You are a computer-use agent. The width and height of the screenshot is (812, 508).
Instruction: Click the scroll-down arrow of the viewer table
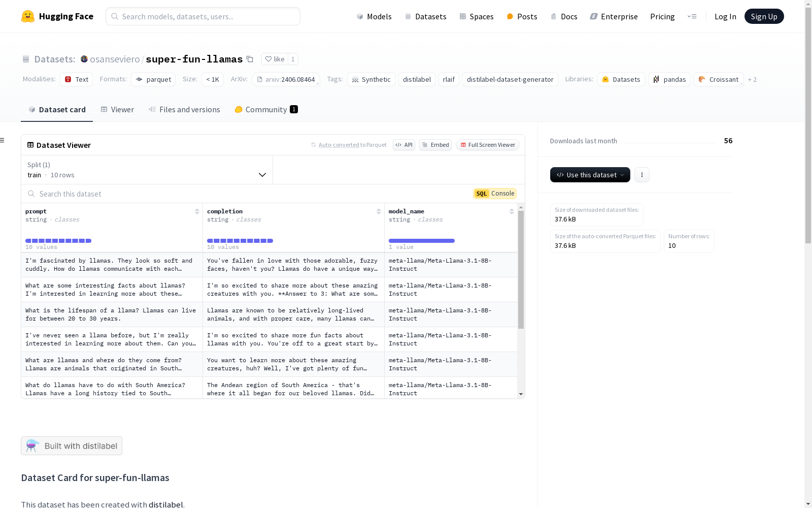(521, 394)
